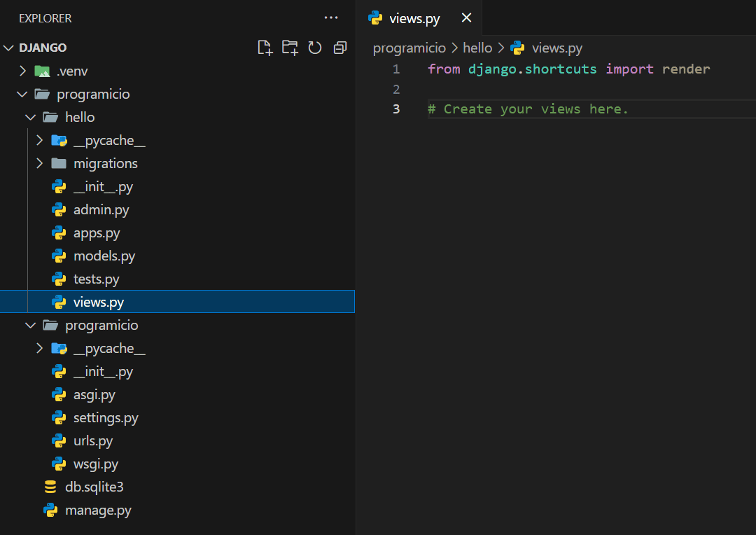Image resolution: width=756 pixels, height=535 pixels.
Task: Click breadcrumb segment programicio
Action: (x=409, y=48)
